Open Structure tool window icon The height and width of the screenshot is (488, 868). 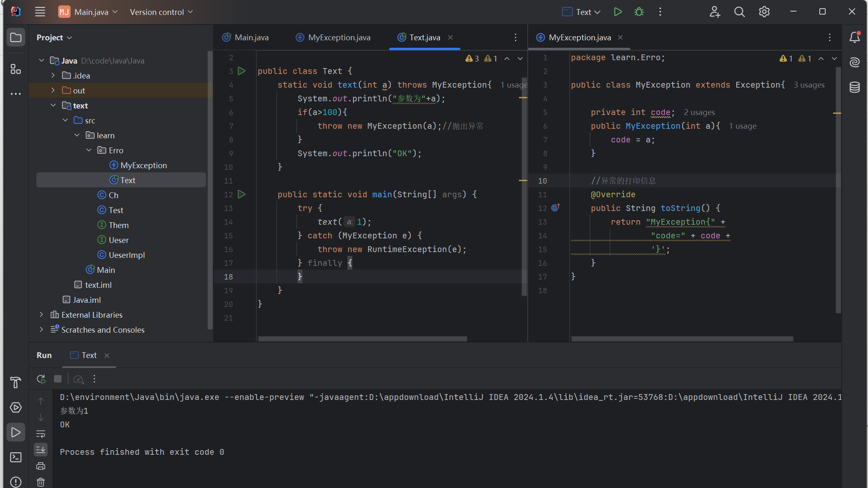[16, 69]
